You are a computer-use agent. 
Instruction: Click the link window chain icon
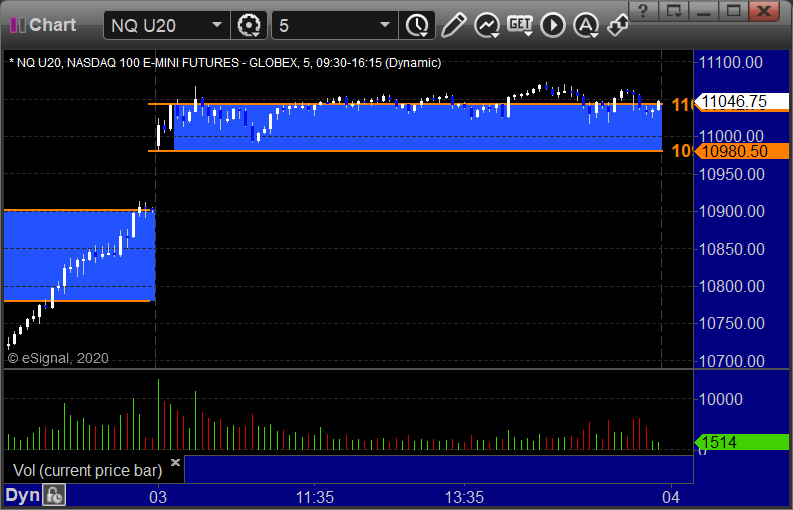tap(618, 25)
